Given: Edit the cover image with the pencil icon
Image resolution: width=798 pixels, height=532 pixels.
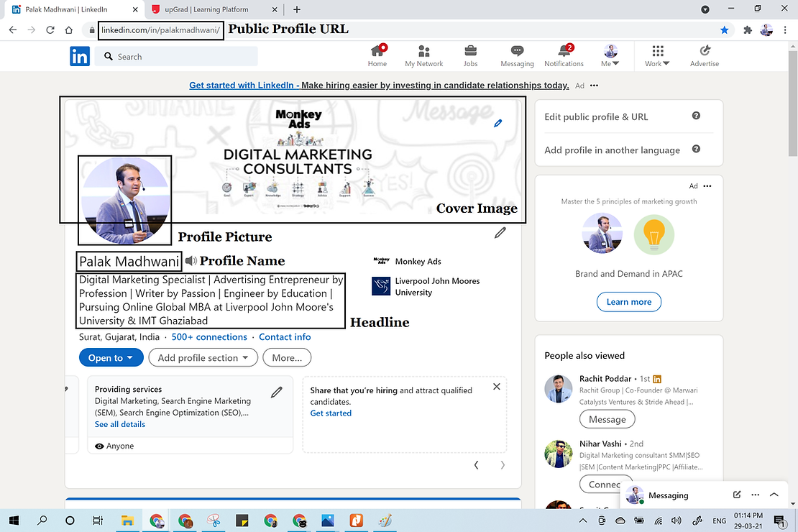Looking at the screenshot, I should [498, 123].
